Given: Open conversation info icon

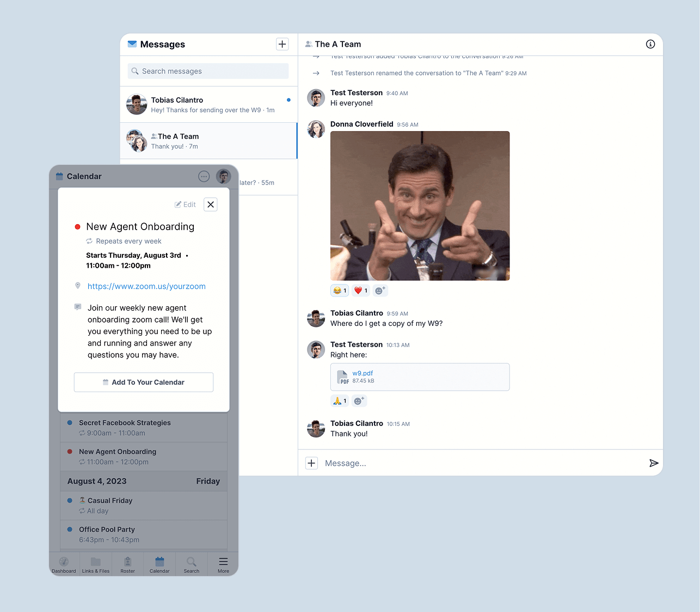Looking at the screenshot, I should [650, 44].
